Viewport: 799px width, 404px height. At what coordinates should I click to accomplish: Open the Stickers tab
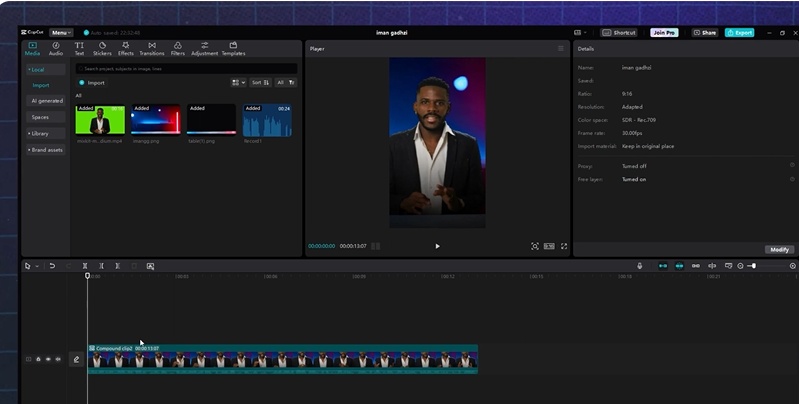coord(102,49)
